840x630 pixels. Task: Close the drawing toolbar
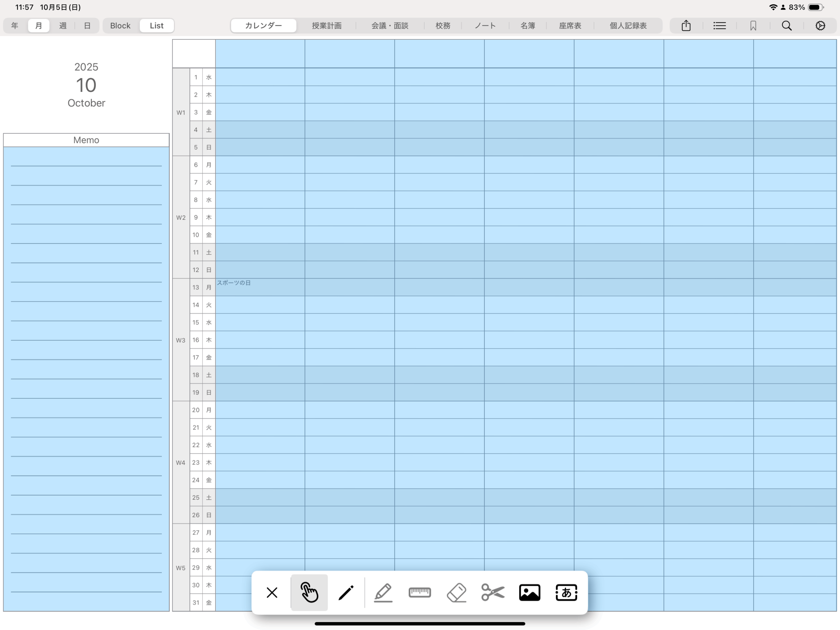(x=272, y=592)
